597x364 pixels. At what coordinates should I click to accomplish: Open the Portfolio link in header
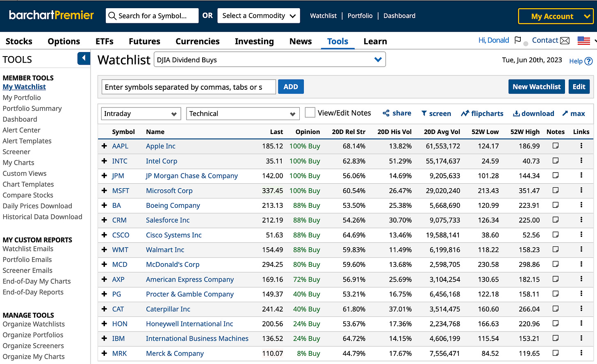[x=360, y=16]
